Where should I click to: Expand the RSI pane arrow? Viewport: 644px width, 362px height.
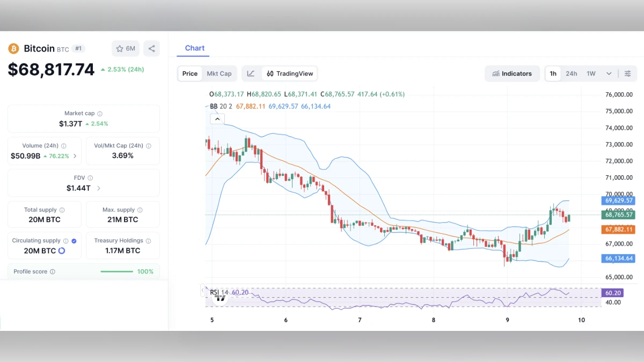coord(203,290)
